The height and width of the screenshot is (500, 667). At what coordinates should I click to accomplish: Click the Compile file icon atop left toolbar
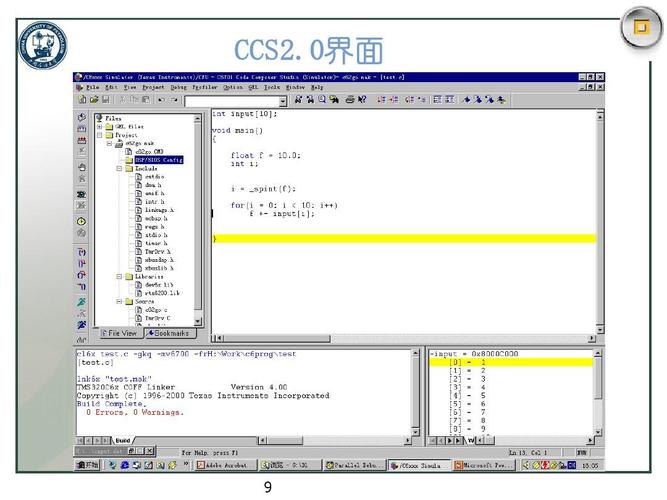pos(82,117)
